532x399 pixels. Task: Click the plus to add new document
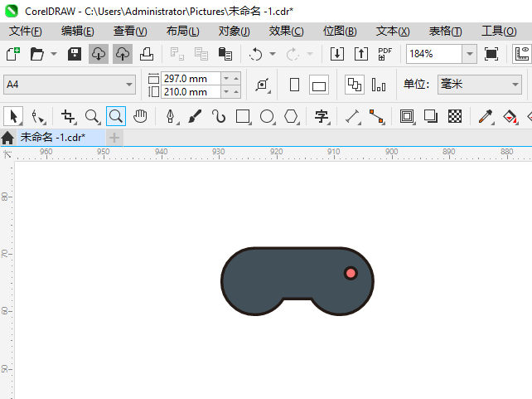pos(114,138)
